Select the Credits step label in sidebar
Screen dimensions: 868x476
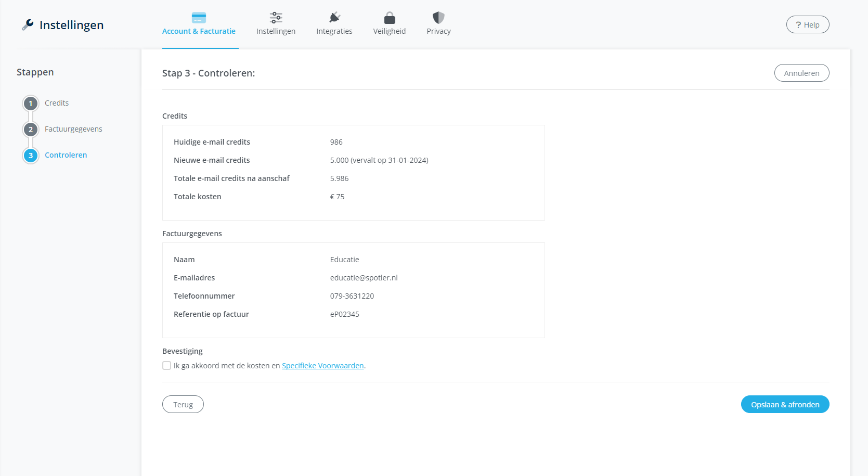pyautogui.click(x=57, y=103)
